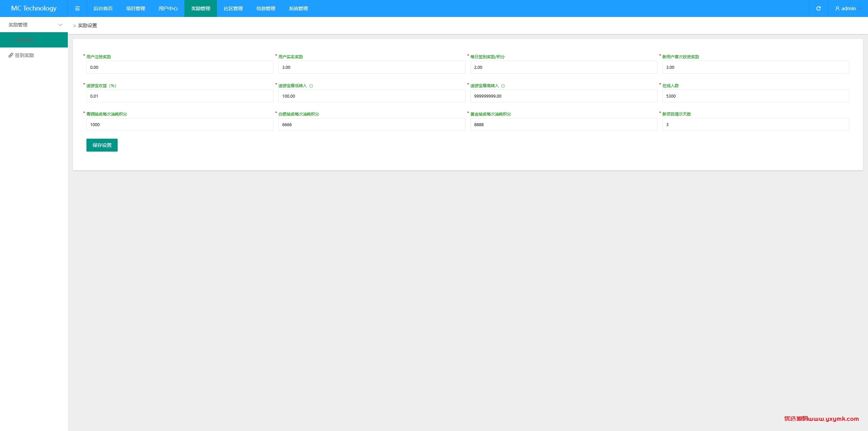The image size is (868, 431).
Task: Toggle the sidebar collapse icon
Action: click(x=77, y=8)
